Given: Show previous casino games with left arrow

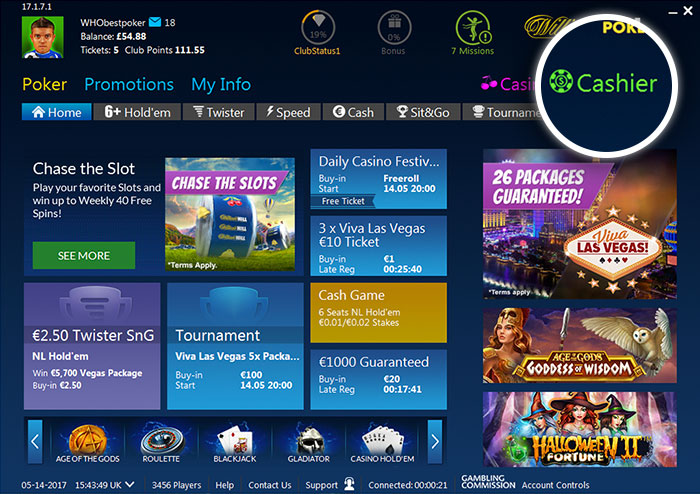Looking at the screenshot, I should point(35,441).
